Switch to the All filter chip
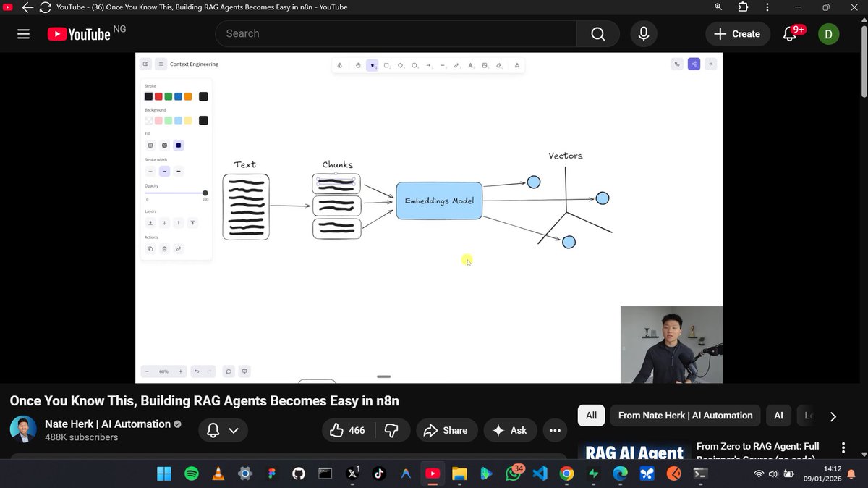Image resolution: width=868 pixels, height=488 pixels. (591, 415)
